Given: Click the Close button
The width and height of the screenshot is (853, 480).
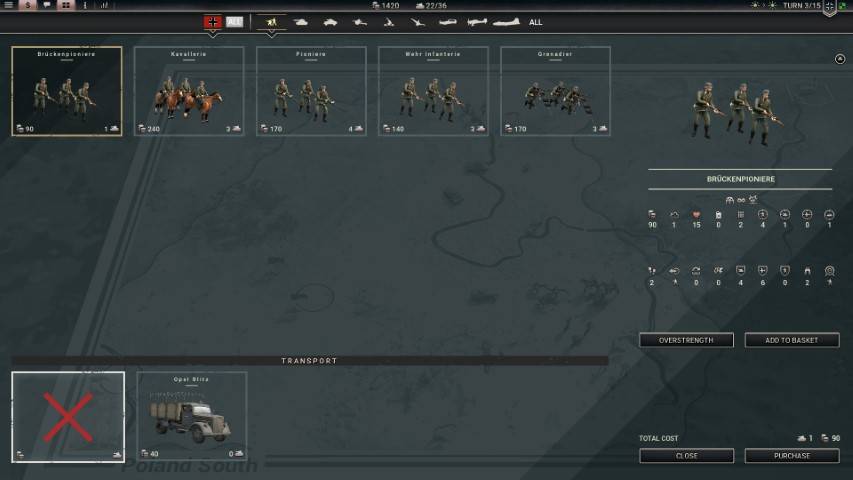Looking at the screenshot, I should point(686,455).
